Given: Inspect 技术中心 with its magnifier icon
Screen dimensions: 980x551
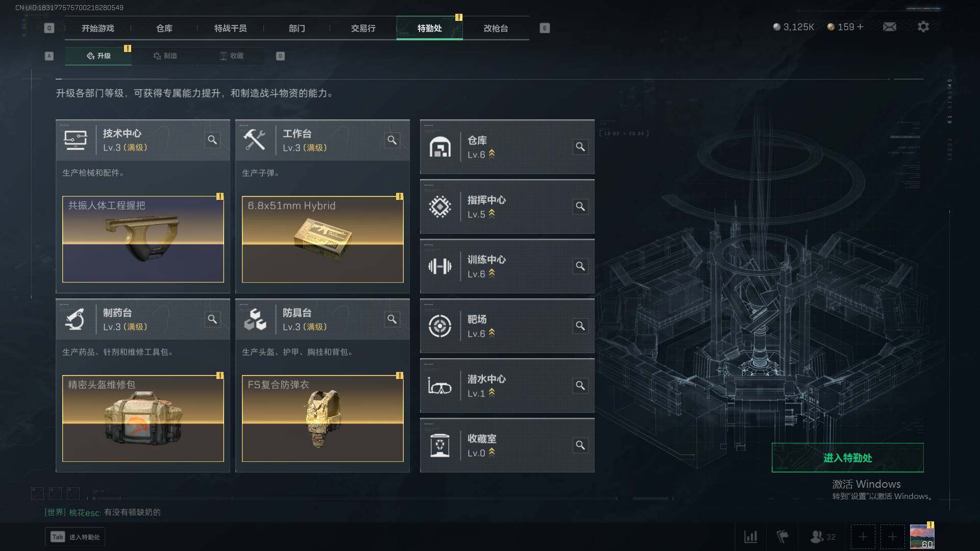Looking at the screenshot, I should pyautogui.click(x=212, y=140).
